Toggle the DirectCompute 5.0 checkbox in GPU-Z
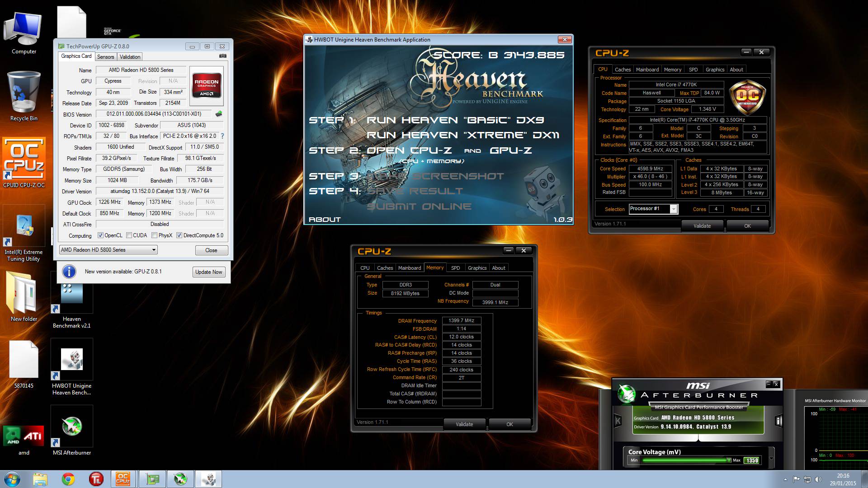This screenshot has height=488, width=868. coord(179,235)
